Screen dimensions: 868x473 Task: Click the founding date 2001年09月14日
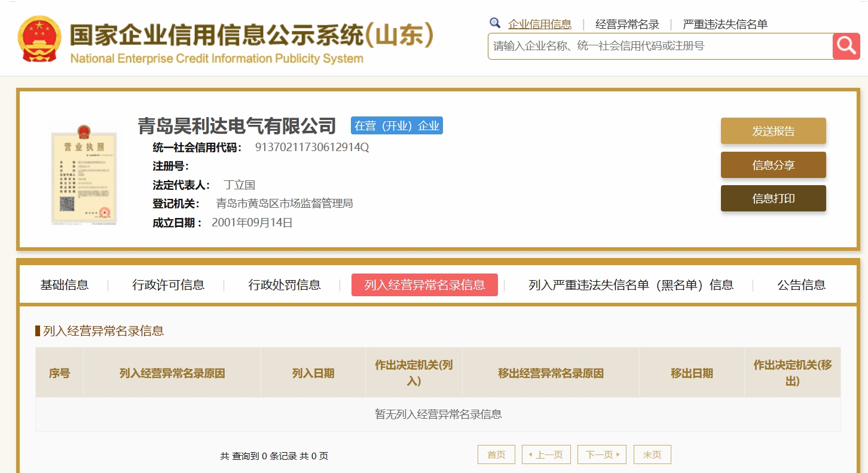click(252, 223)
